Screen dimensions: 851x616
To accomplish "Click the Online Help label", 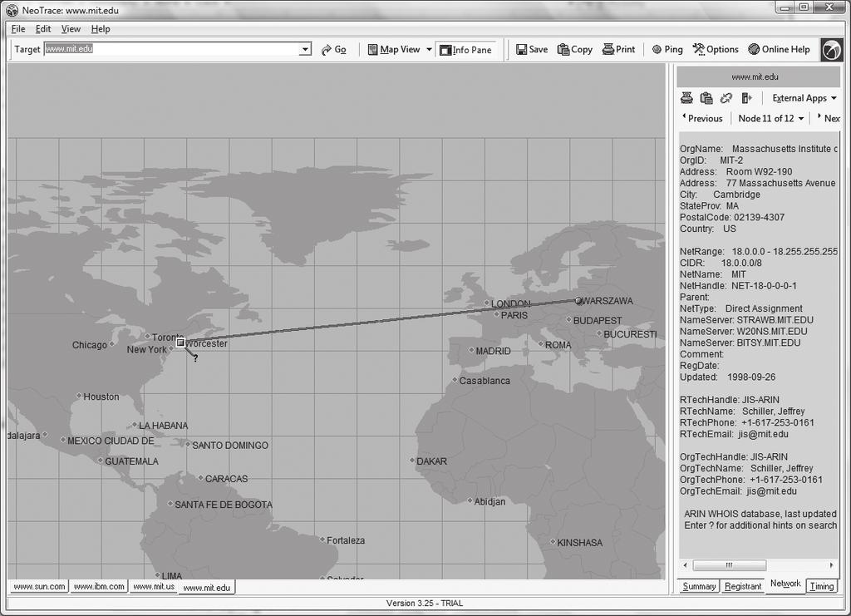I will click(785, 49).
